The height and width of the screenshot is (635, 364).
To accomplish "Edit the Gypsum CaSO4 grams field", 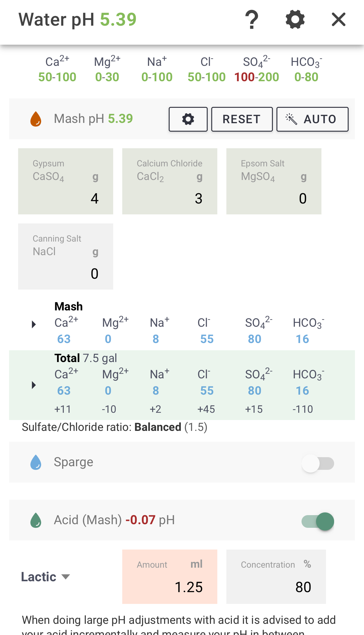I will [x=65, y=181].
